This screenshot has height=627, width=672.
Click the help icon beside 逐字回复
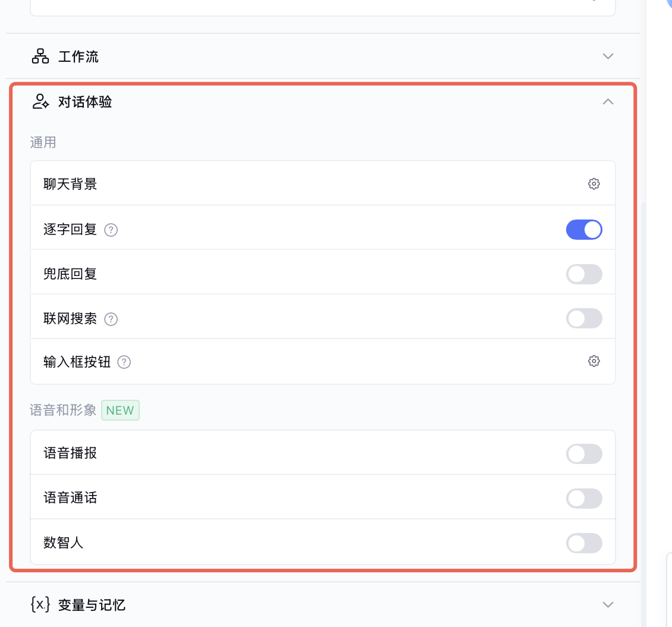point(111,230)
